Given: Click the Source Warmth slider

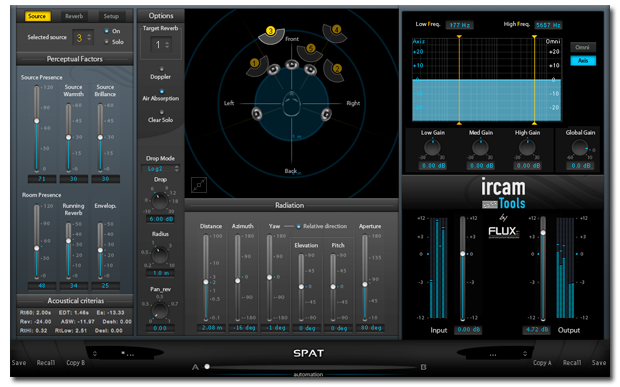Looking at the screenshot, I should 68,138.
